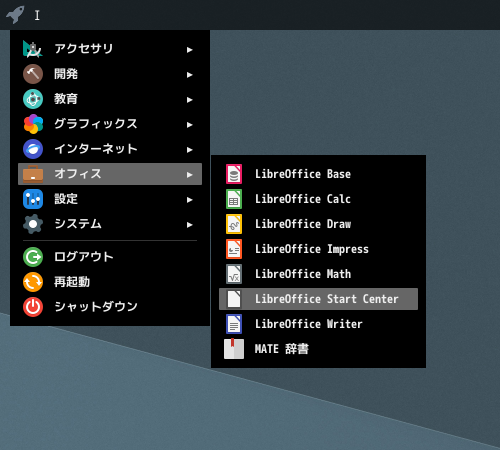
Task: Click the オフィス briefcase icon
Action: point(33,174)
